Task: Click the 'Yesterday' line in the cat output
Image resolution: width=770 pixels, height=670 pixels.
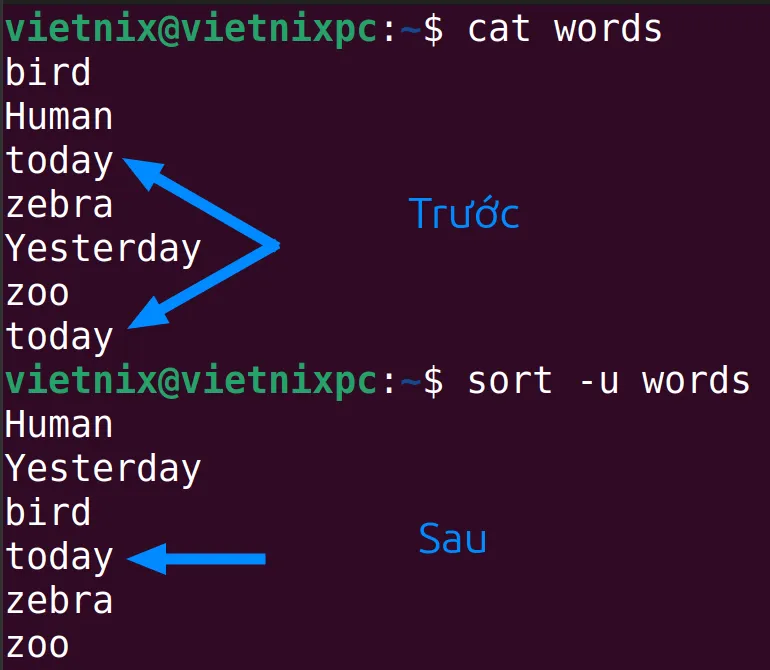Action: coord(103,250)
